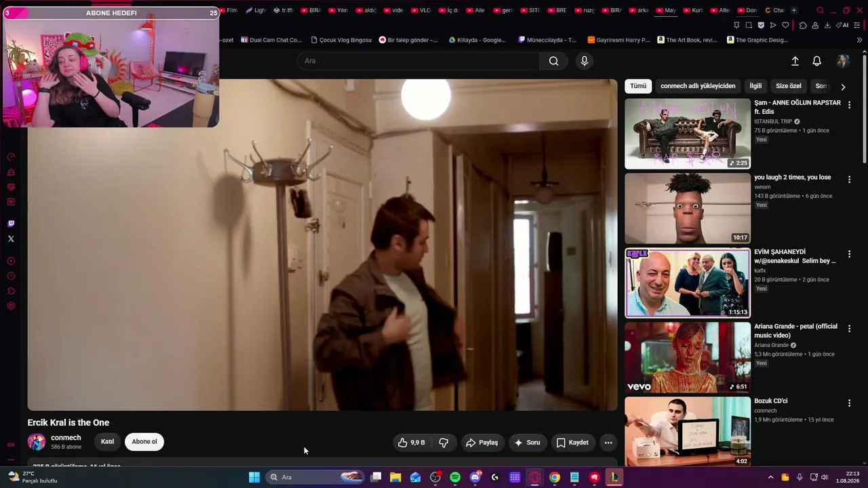Open File Explorer from the taskbar
Viewport: 868px width, 488px height.
[x=395, y=477]
